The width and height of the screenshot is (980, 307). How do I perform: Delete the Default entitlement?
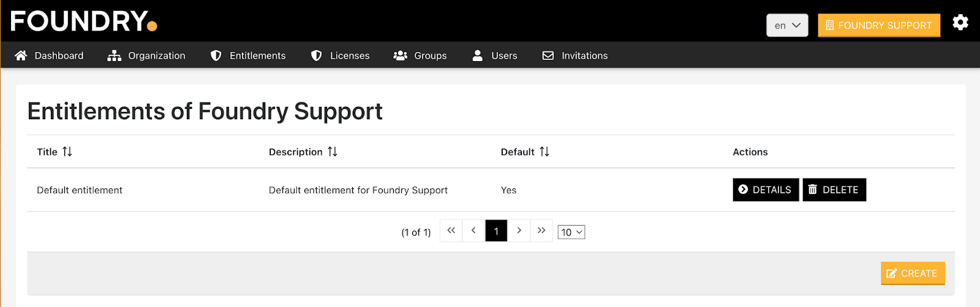pyautogui.click(x=834, y=190)
